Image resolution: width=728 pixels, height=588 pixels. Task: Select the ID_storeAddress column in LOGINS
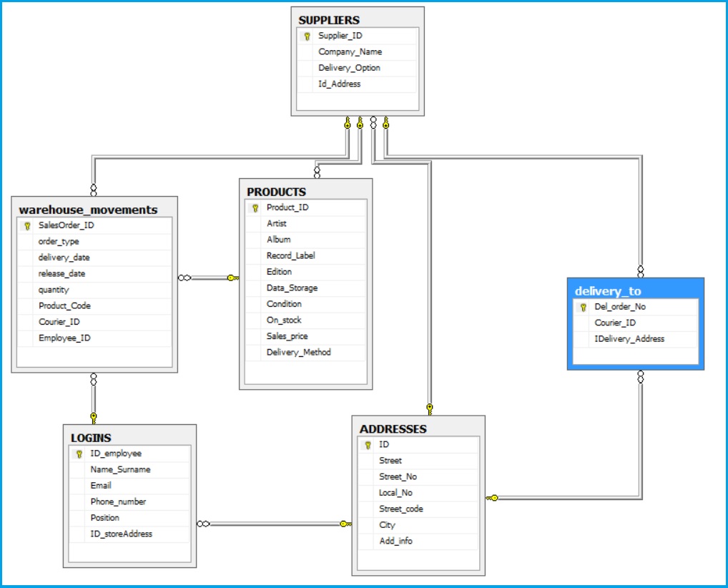tap(121, 534)
